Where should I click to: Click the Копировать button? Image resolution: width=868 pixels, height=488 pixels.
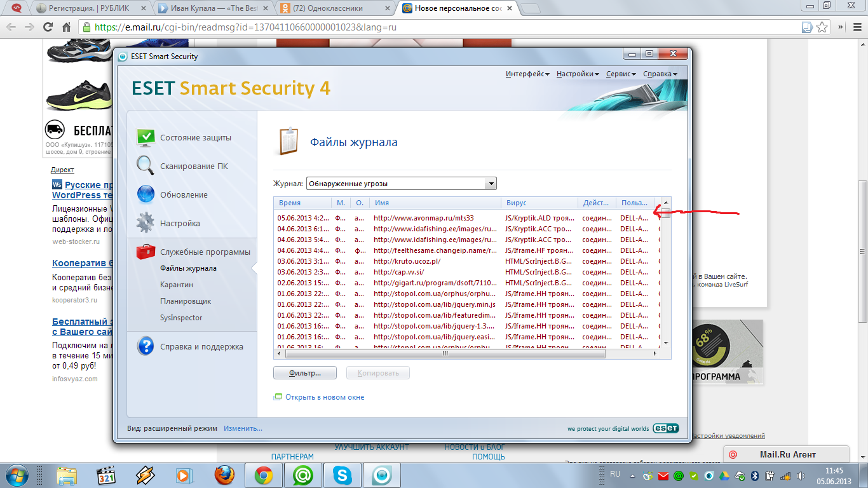[x=378, y=373]
